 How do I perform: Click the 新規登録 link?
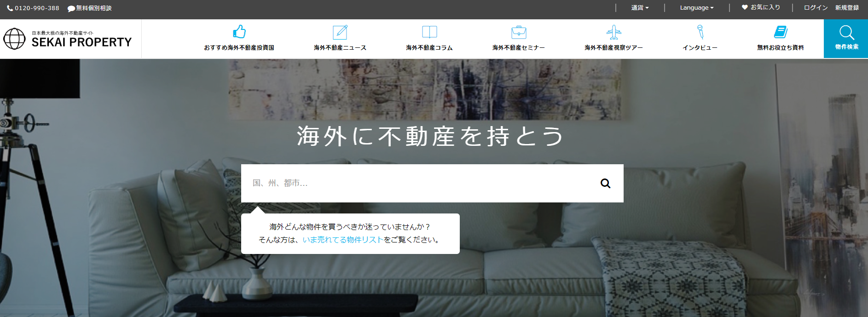pos(847,8)
